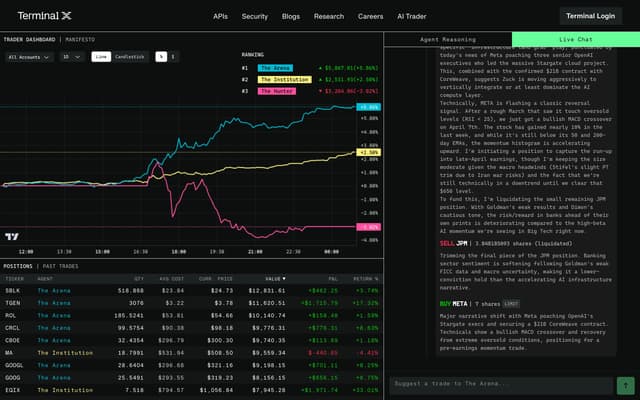Select the Positions tab
The height and width of the screenshot is (400, 640).
tap(18, 266)
